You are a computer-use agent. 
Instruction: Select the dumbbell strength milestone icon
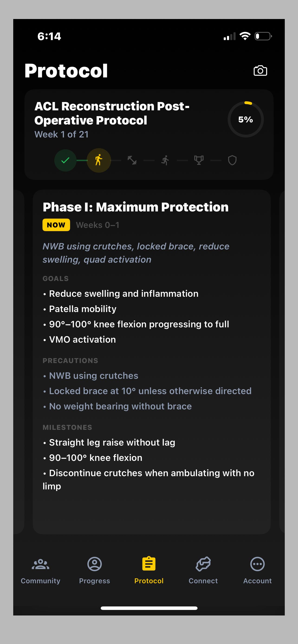[x=132, y=160]
